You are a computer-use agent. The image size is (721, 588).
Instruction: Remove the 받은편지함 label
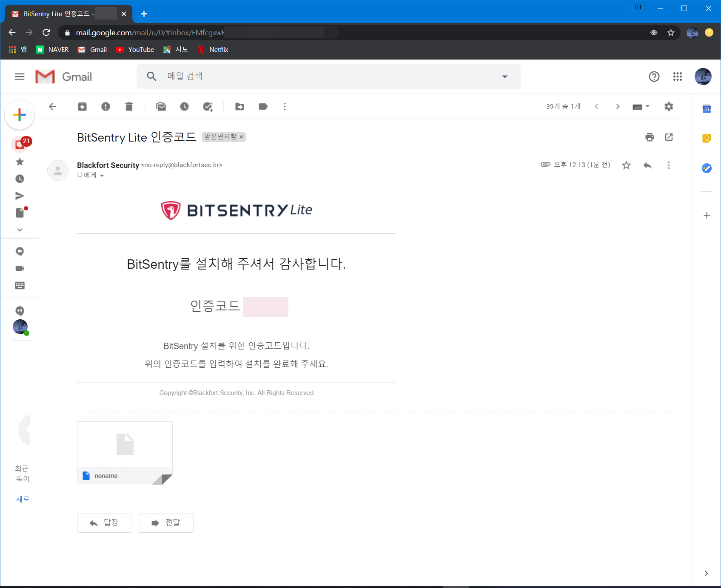point(241,137)
